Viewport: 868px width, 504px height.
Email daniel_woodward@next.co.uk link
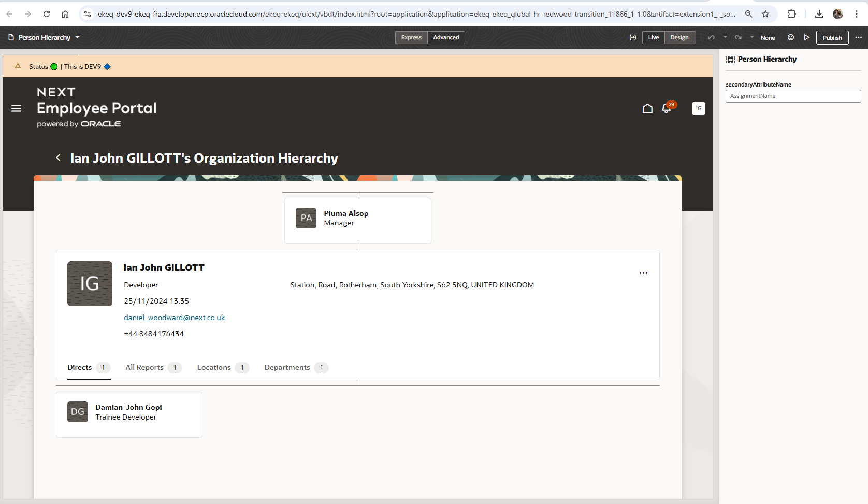point(175,318)
